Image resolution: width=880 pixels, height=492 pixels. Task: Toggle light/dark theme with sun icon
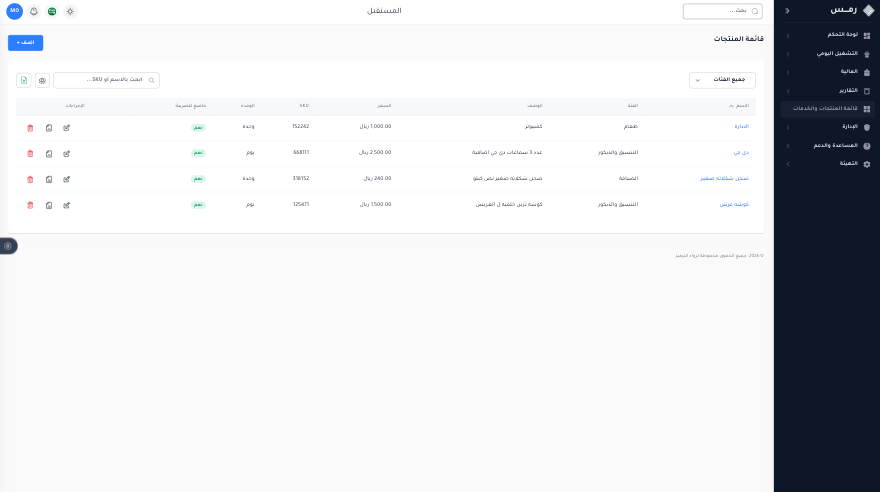(x=70, y=11)
